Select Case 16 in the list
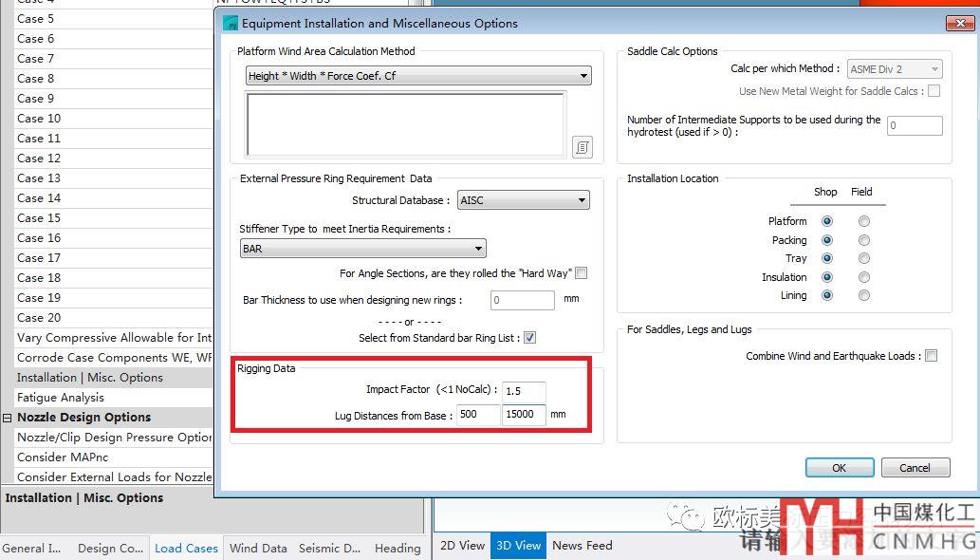Image resolution: width=980 pixels, height=560 pixels. 113,238
